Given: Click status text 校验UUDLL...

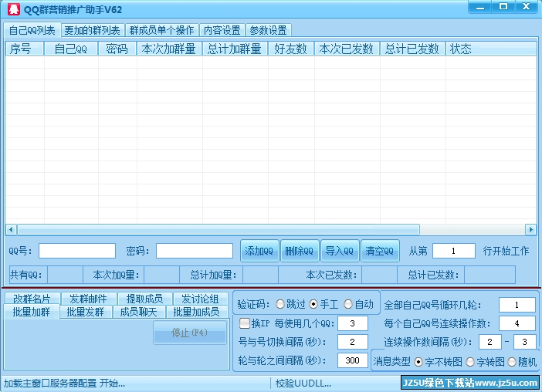Looking at the screenshot, I should pos(303,383).
